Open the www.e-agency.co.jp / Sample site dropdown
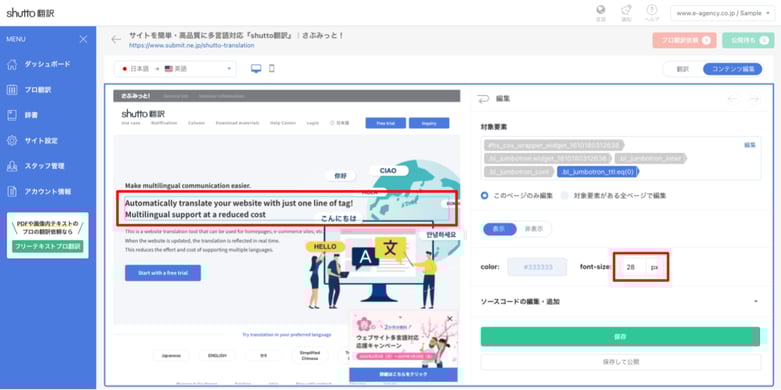The image size is (781, 390). coord(723,13)
